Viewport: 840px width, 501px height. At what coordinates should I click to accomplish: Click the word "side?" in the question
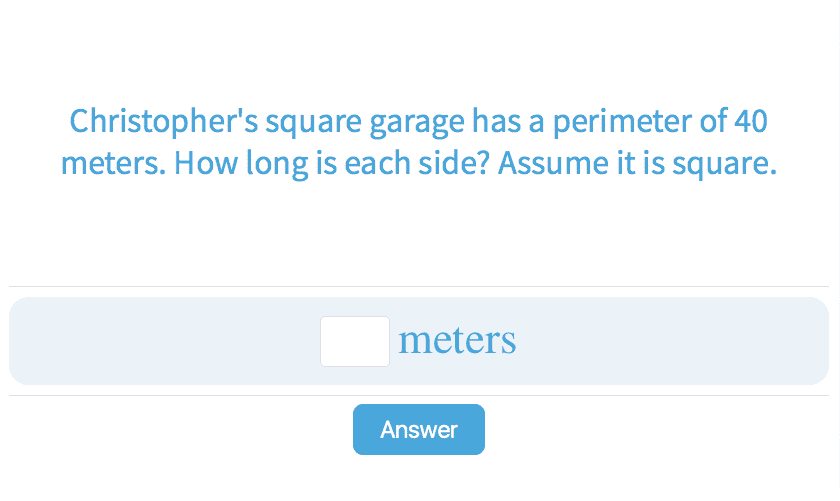pyautogui.click(x=455, y=163)
